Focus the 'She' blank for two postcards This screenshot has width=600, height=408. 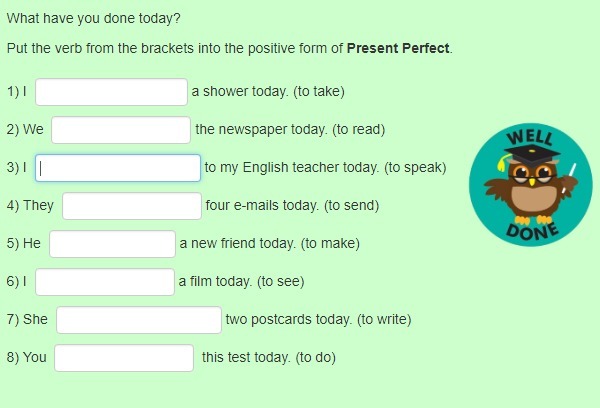tap(139, 320)
